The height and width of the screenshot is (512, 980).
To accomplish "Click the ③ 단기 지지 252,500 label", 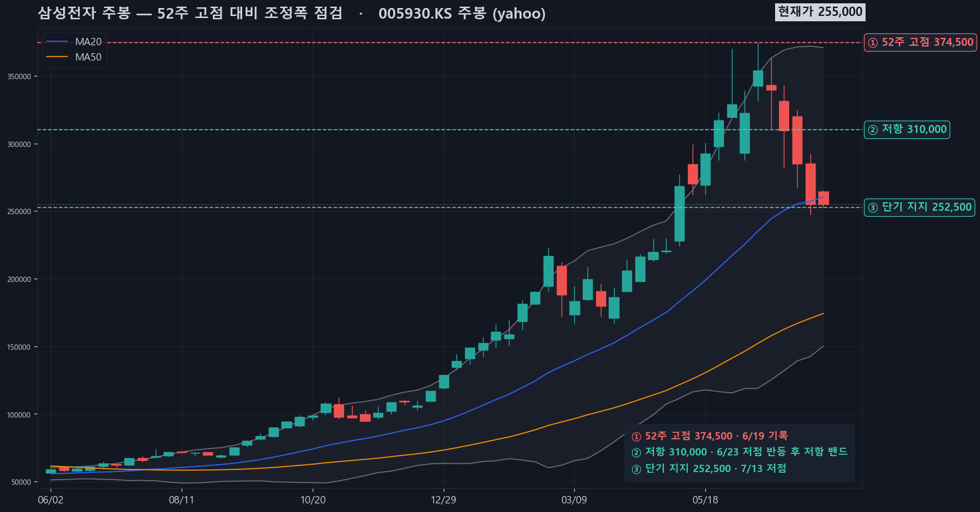I will click(x=919, y=207).
